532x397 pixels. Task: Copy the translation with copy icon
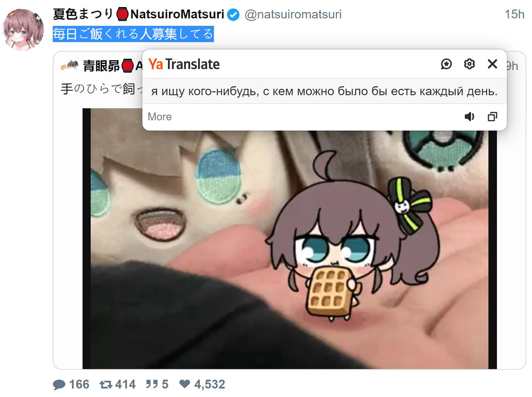pos(492,117)
